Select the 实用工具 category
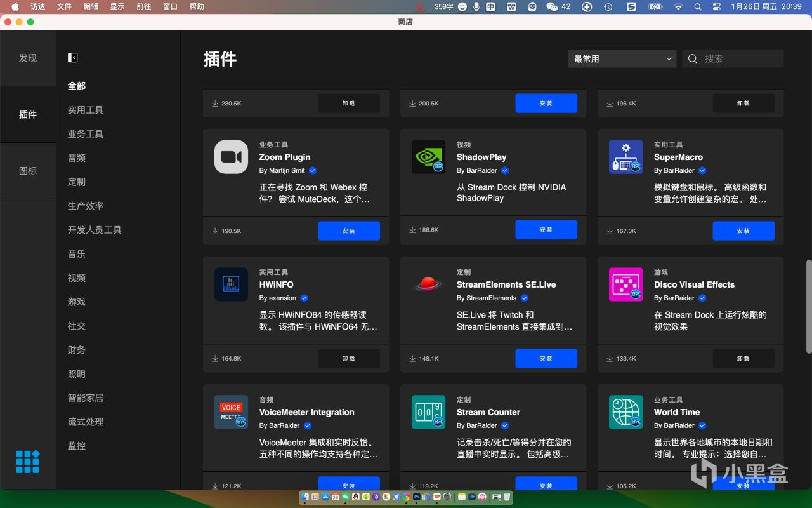The image size is (812, 508). pyautogui.click(x=86, y=110)
